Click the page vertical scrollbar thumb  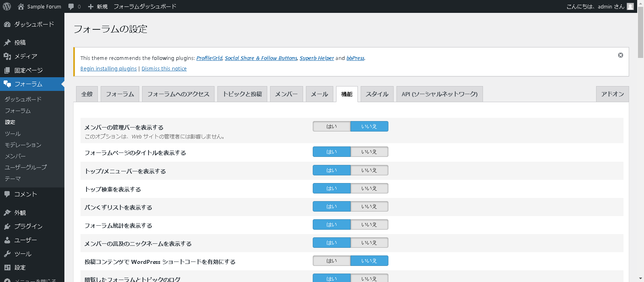[640, 32]
